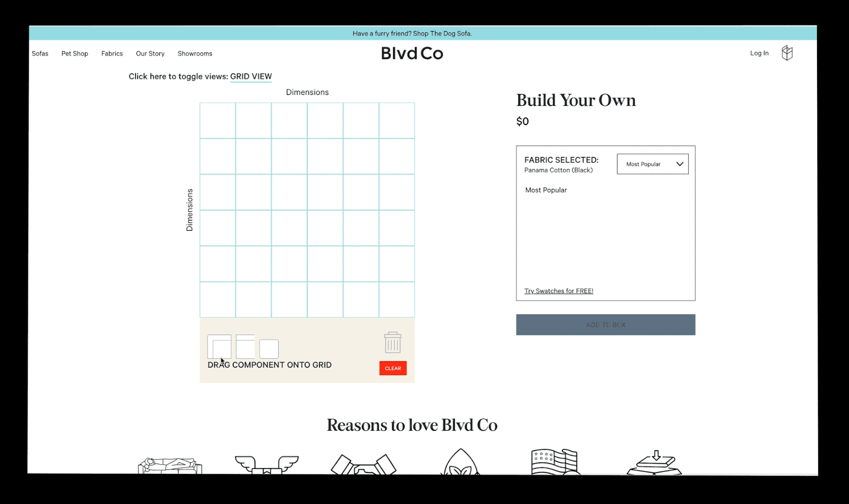Open Showrooms page
Viewport: 849px width, 504px height.
[195, 53]
